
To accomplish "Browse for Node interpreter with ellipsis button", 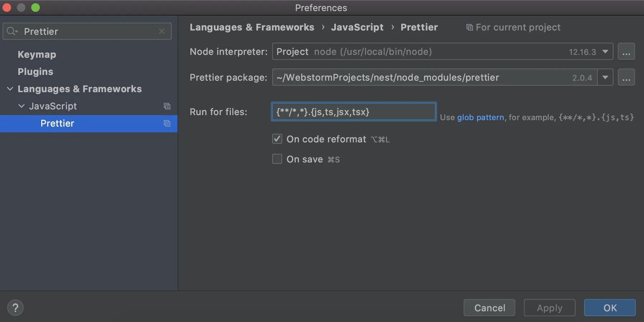I will tap(626, 52).
